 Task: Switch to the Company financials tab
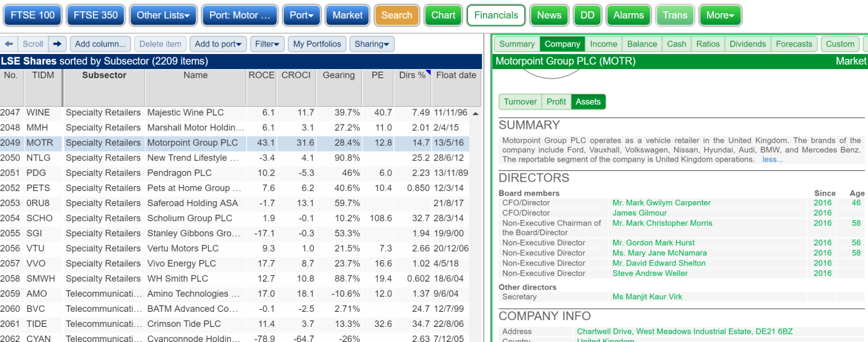pyautogui.click(x=562, y=44)
